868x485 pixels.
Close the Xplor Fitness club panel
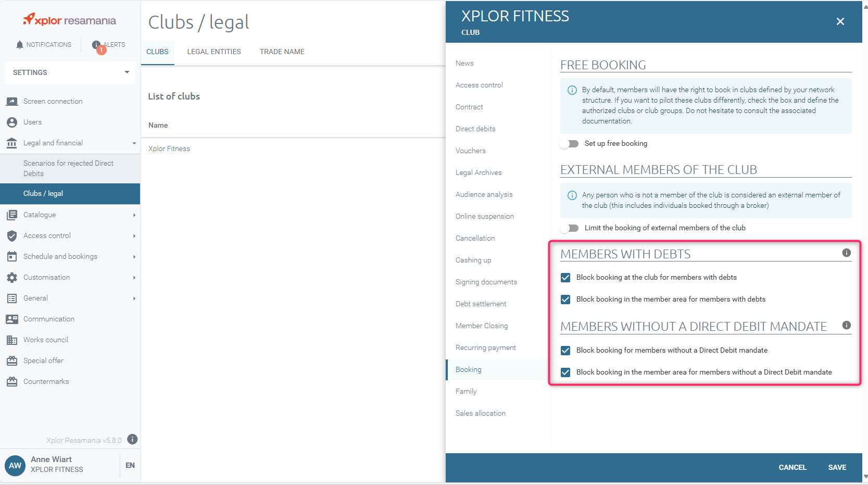(x=840, y=21)
